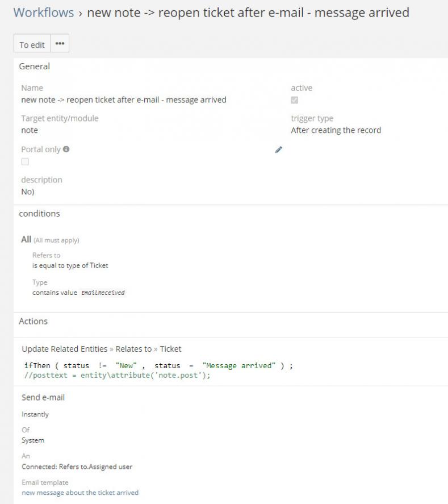Open the email template link for new ticket message
Image resolution: width=448 pixels, height=504 pixels.
click(79, 493)
